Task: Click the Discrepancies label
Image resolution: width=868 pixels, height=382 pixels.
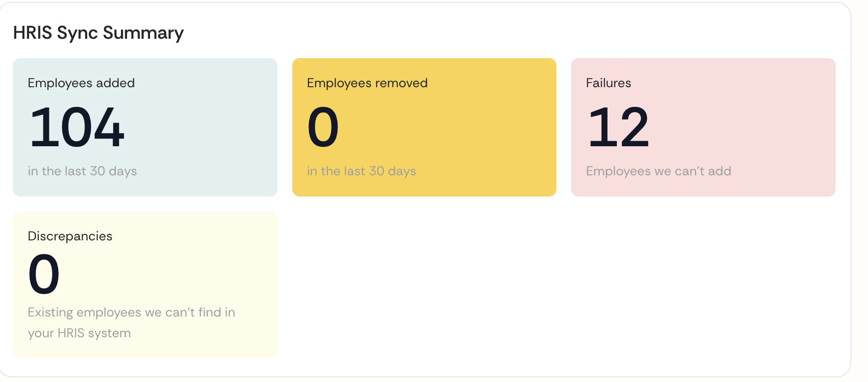Action: [x=70, y=236]
